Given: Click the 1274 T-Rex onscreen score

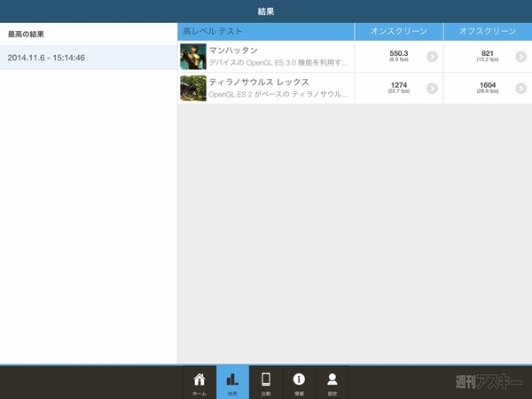Looking at the screenshot, I should click(x=399, y=85).
